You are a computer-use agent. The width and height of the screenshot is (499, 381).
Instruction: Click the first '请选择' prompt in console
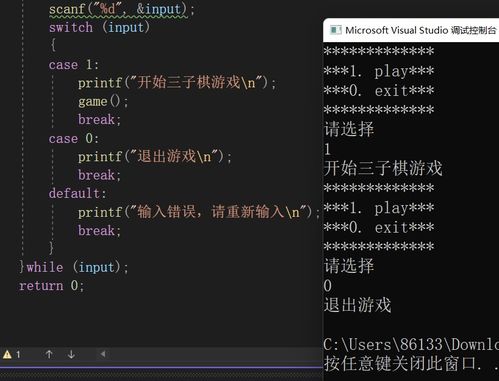pyautogui.click(x=349, y=129)
